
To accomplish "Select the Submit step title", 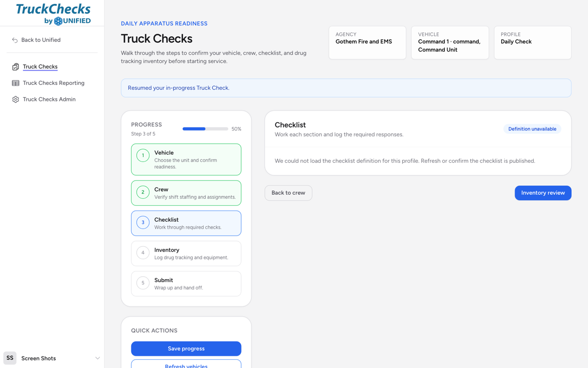I will [164, 280].
